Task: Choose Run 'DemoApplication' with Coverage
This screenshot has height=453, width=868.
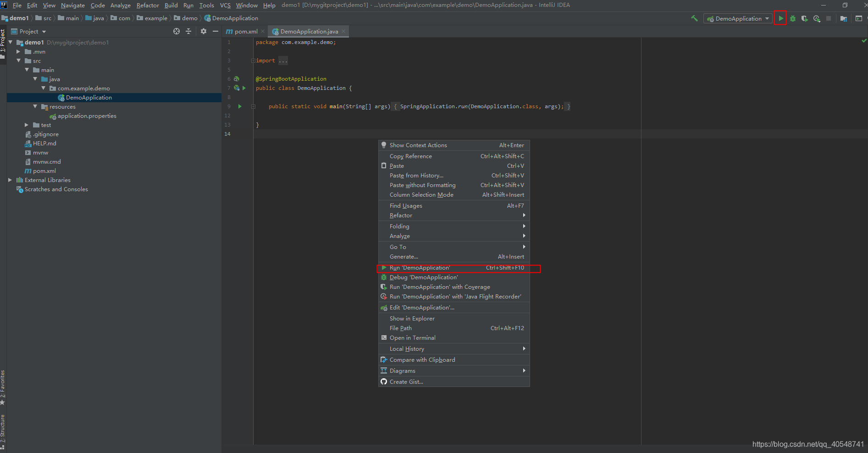Action: (x=454, y=287)
